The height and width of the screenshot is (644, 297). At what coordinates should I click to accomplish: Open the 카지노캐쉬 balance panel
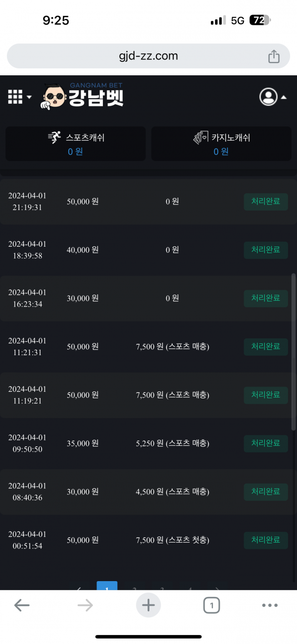pos(221,144)
